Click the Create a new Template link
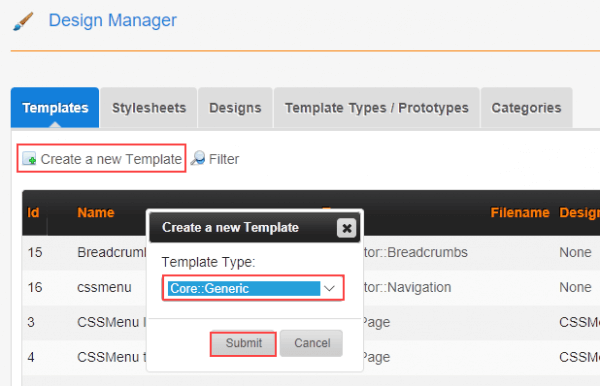The image size is (600, 386). (111, 159)
